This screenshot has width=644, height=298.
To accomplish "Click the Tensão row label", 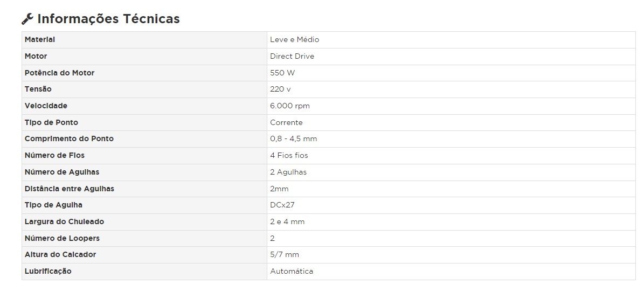I will click(x=38, y=89).
